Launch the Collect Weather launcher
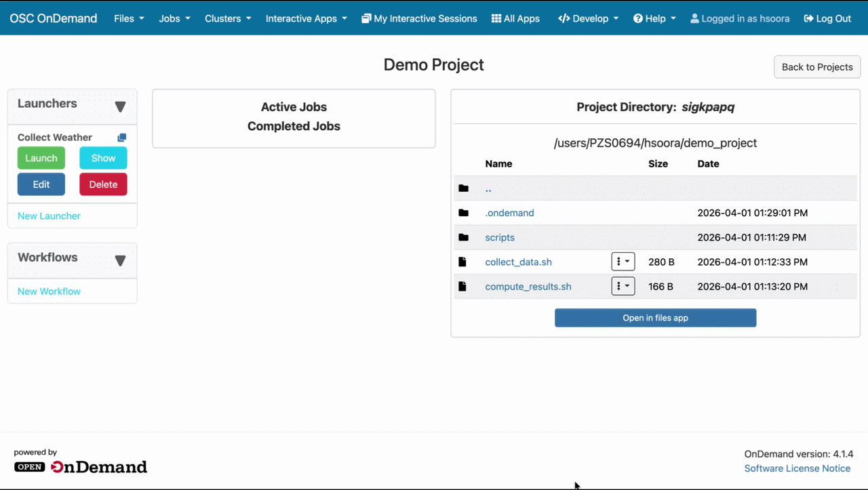The height and width of the screenshot is (490, 868). pyautogui.click(x=41, y=157)
